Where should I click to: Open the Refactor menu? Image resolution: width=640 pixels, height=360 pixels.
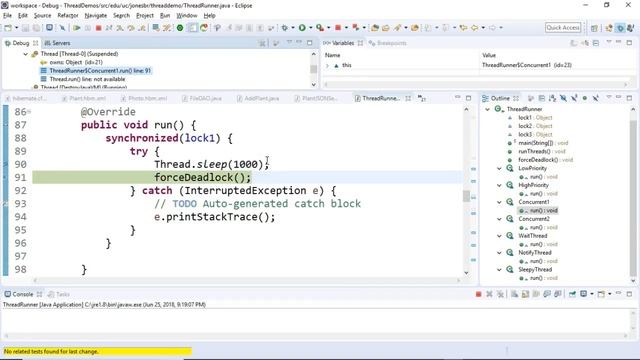[x=68, y=16]
